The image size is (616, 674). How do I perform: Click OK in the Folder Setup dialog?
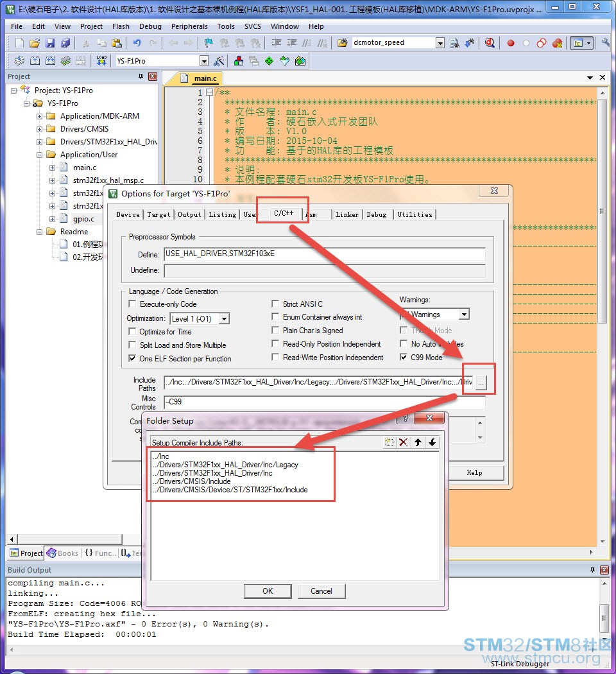(x=268, y=591)
